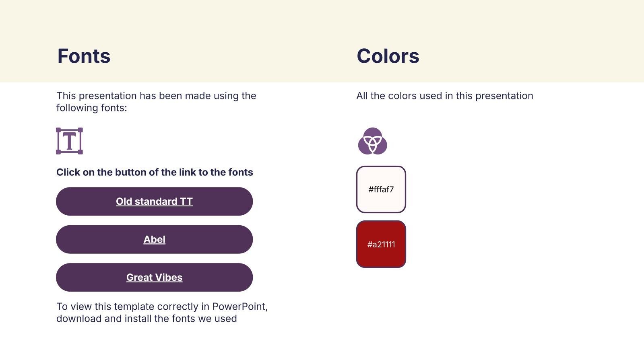644x362 pixels.
Task: Click the Fonts heading
Action: coord(84,56)
